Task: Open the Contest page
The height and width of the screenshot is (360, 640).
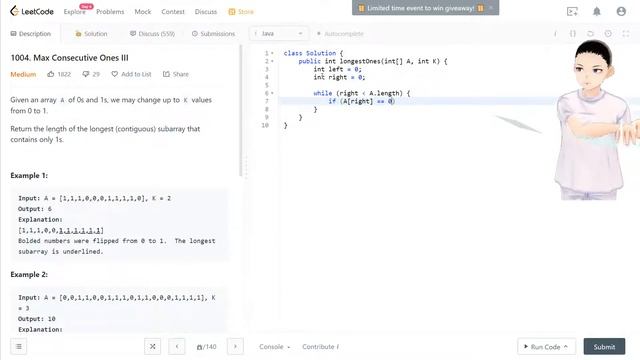Action: (x=173, y=12)
